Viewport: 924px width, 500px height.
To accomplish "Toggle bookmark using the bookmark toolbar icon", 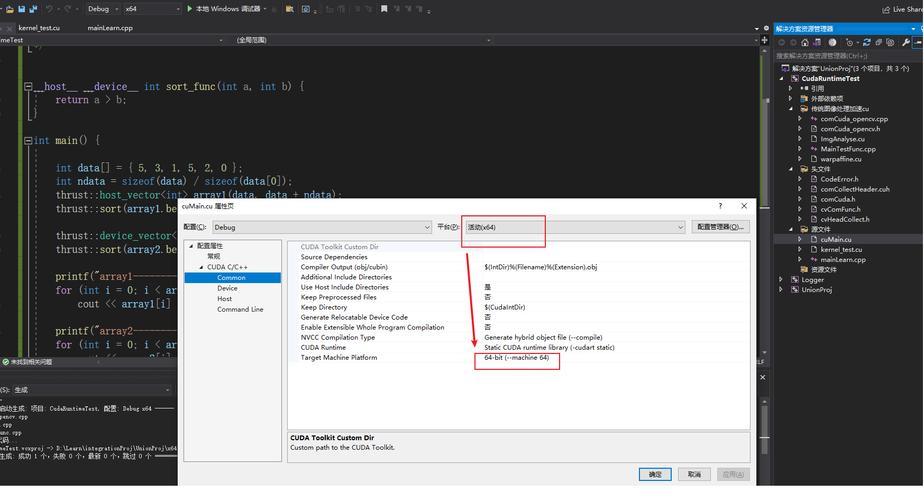I will (x=384, y=9).
